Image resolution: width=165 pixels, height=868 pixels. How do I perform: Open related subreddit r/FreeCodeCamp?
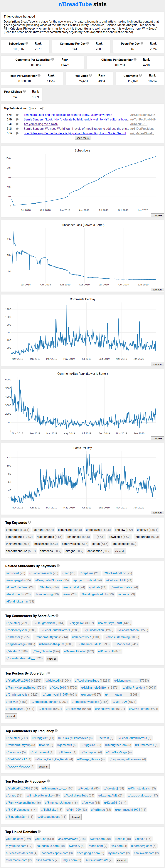[x=17, y=587]
